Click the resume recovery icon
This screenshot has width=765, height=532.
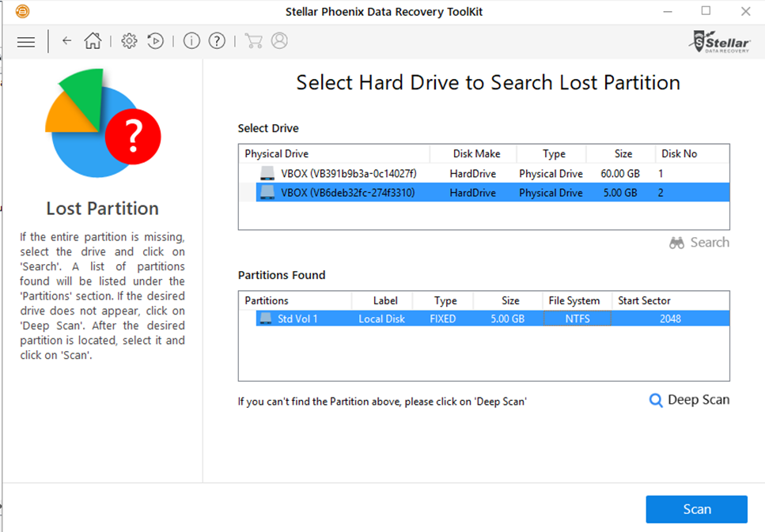click(x=156, y=41)
